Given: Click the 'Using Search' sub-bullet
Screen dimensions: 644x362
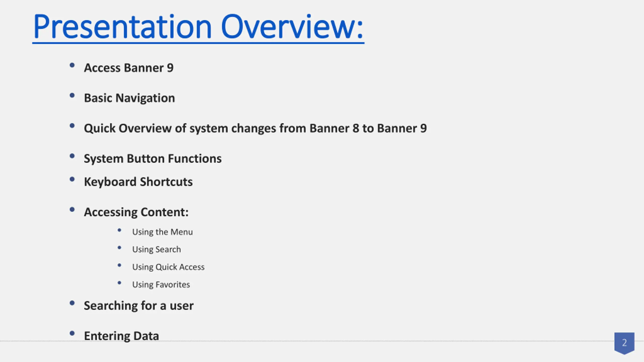Looking at the screenshot, I should 156,250.
